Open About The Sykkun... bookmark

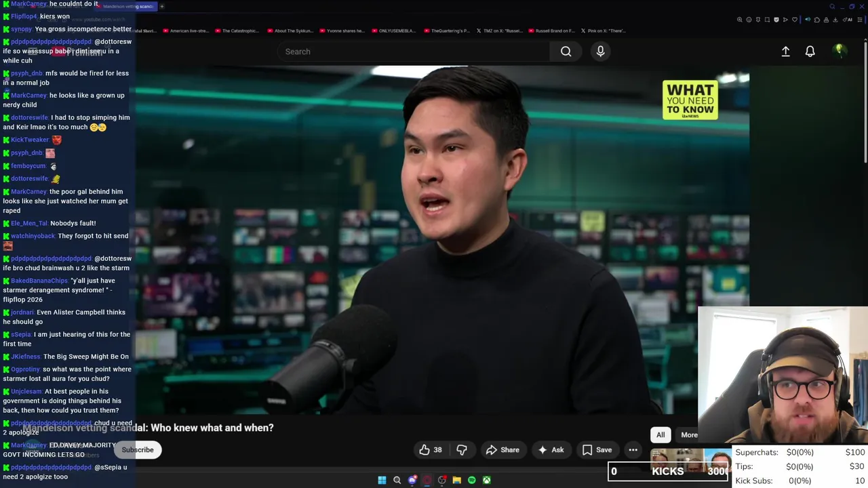click(290, 30)
